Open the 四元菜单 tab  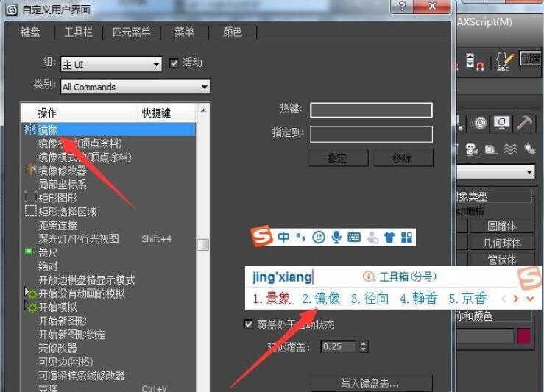pyautogui.click(x=131, y=32)
